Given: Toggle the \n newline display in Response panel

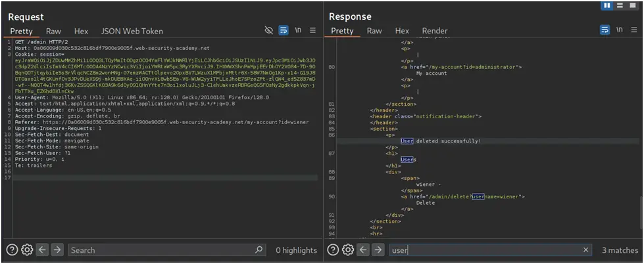Looking at the screenshot, I should pyautogui.click(x=620, y=30).
